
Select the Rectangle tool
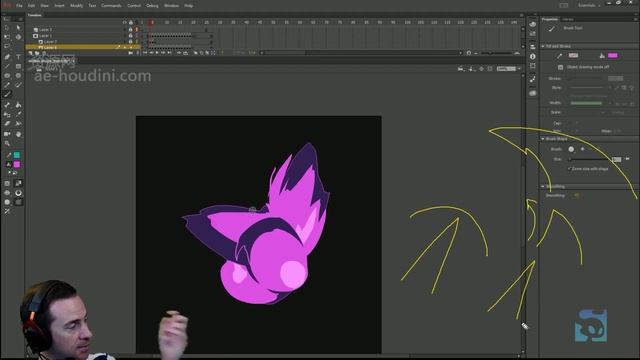[x=18, y=66]
